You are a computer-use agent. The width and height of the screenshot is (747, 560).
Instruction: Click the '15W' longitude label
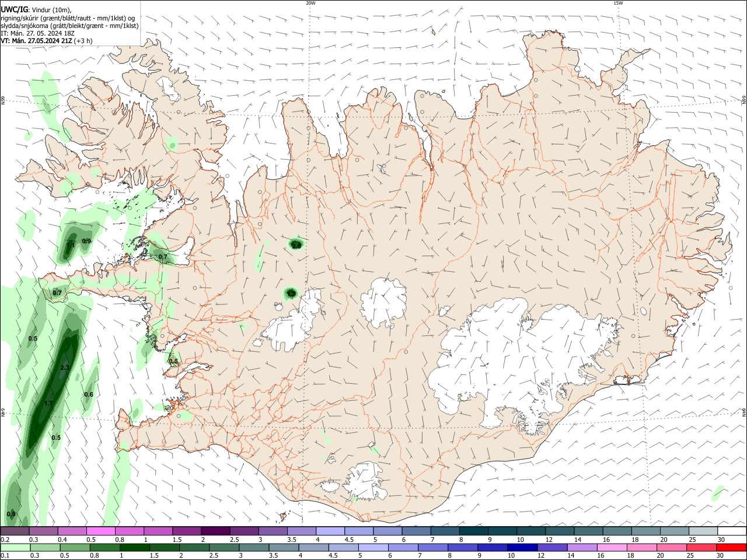(x=618, y=3)
